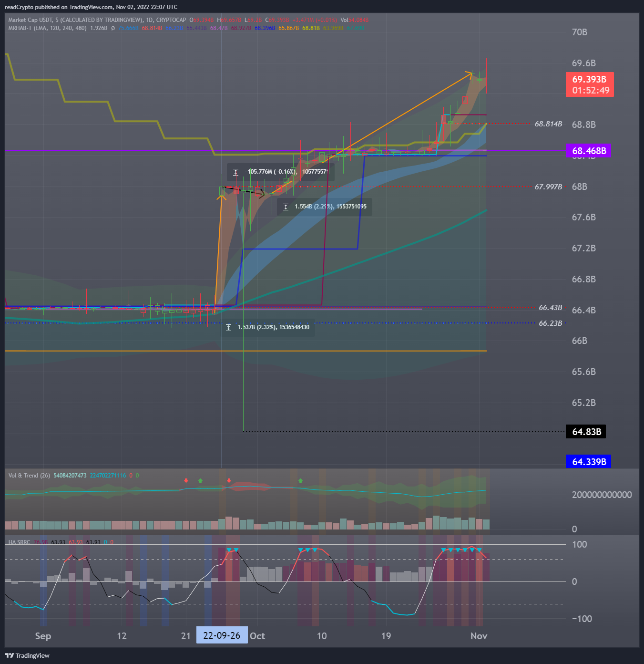Click the 66.23B horizontal line label
The width and height of the screenshot is (644, 664).
click(551, 323)
